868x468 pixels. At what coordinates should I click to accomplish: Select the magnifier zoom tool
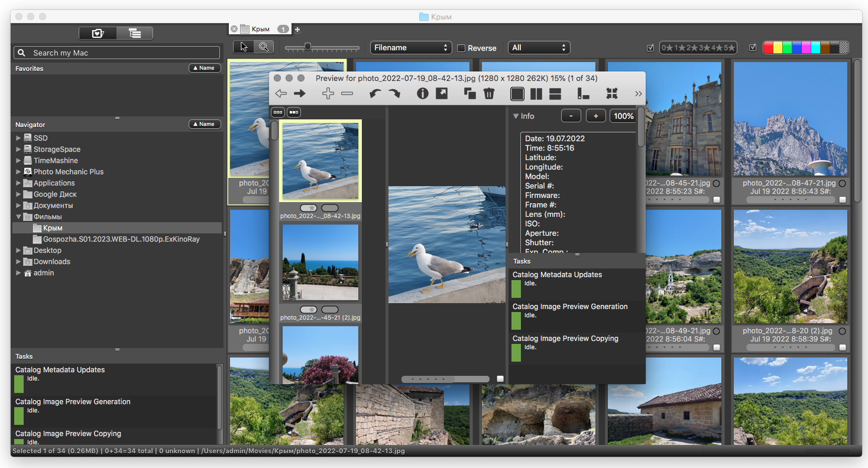tap(264, 47)
